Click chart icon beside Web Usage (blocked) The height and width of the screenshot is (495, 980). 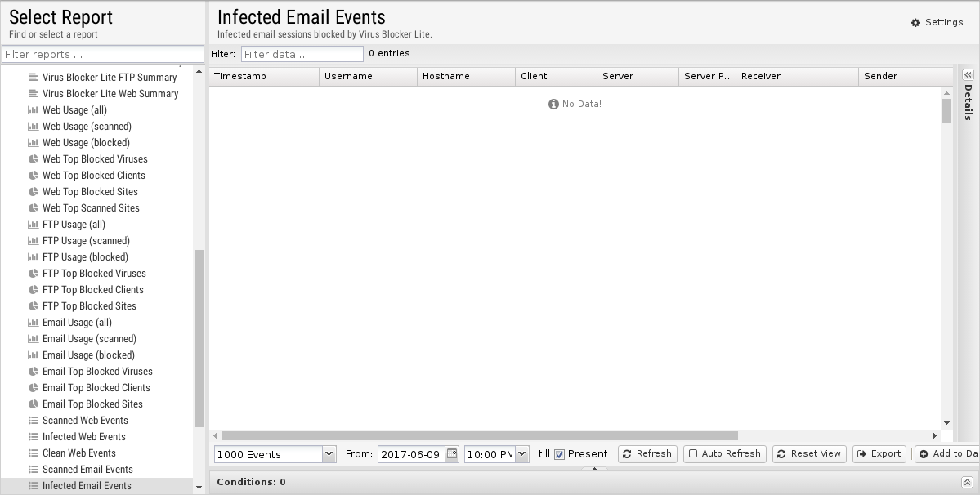[34, 142]
